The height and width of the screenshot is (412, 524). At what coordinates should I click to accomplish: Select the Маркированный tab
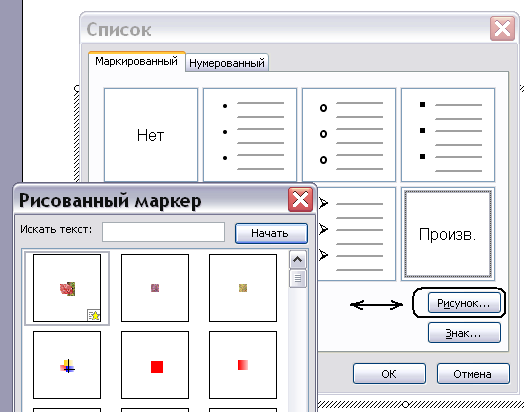click(136, 61)
